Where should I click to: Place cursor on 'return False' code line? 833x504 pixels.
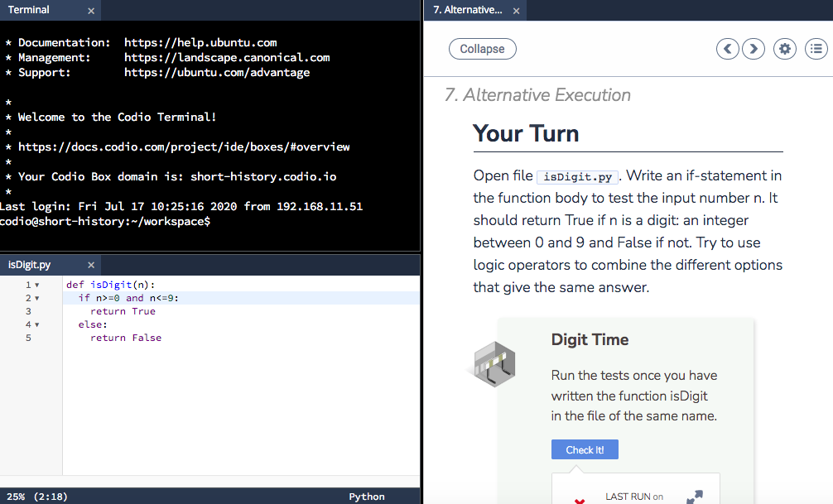(126, 338)
